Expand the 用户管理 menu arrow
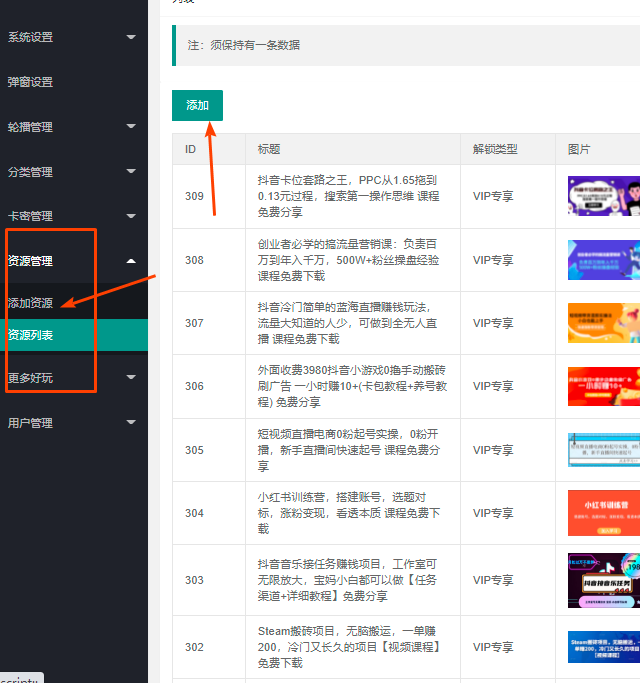This screenshot has height=683, width=640. (131, 422)
